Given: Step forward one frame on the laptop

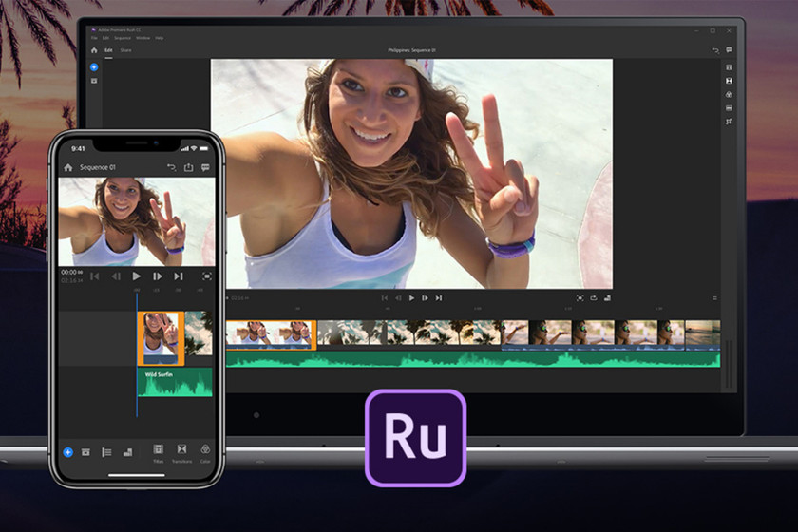Looking at the screenshot, I should tap(425, 298).
